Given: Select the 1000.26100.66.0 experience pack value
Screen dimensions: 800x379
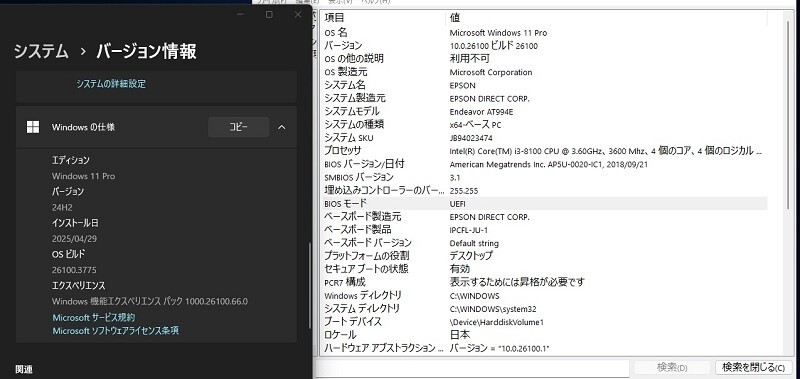Looking at the screenshot, I should click(216, 301).
